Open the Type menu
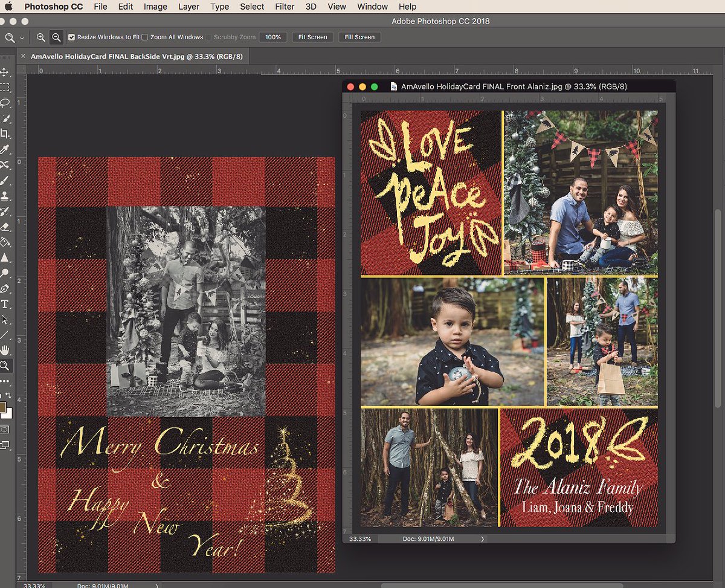Image resolution: width=725 pixels, height=588 pixels. click(220, 7)
